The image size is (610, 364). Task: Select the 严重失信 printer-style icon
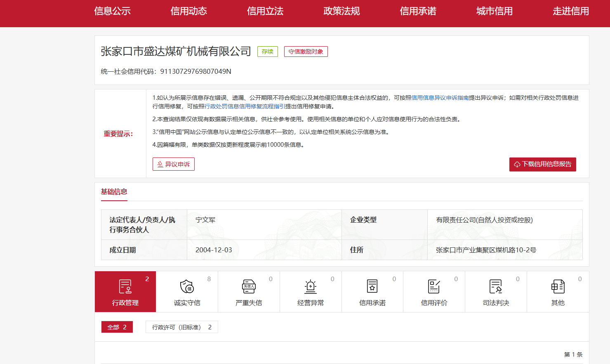[249, 287]
